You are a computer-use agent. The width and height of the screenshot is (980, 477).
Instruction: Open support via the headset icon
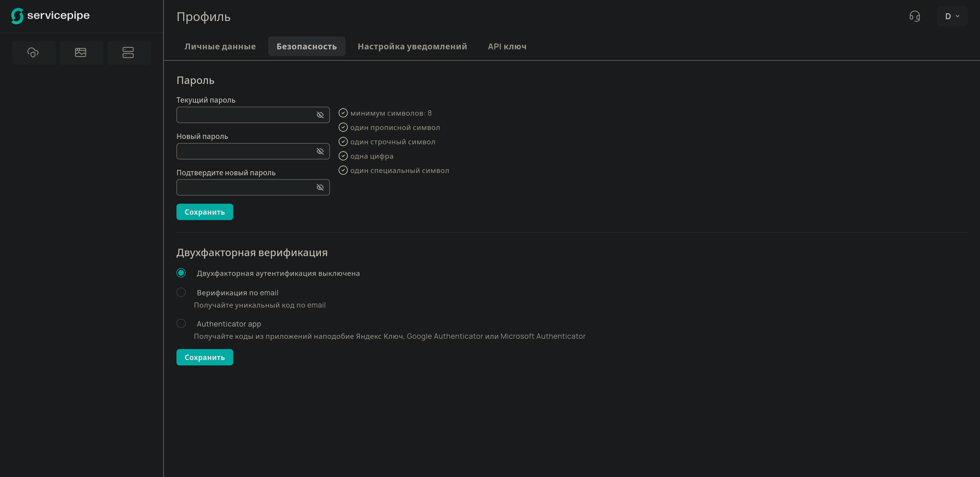pos(915,16)
